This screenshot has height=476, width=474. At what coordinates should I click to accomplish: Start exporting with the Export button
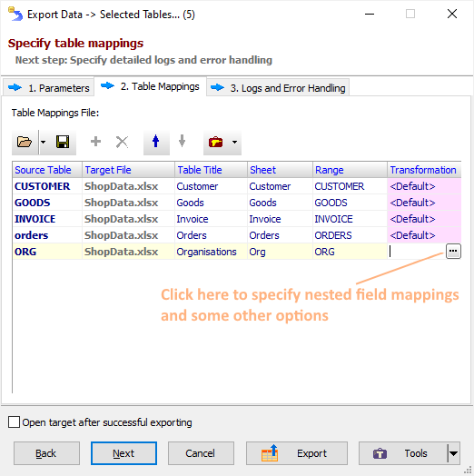(297, 453)
